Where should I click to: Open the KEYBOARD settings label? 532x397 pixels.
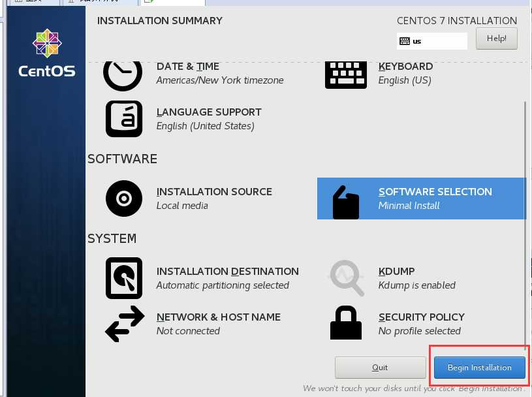tap(405, 67)
